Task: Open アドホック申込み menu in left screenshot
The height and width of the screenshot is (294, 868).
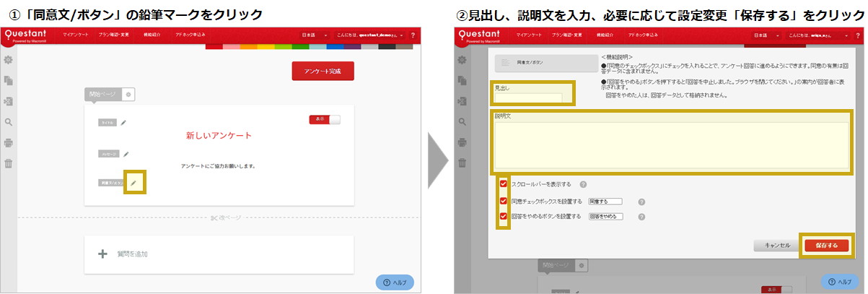Action: click(x=190, y=35)
